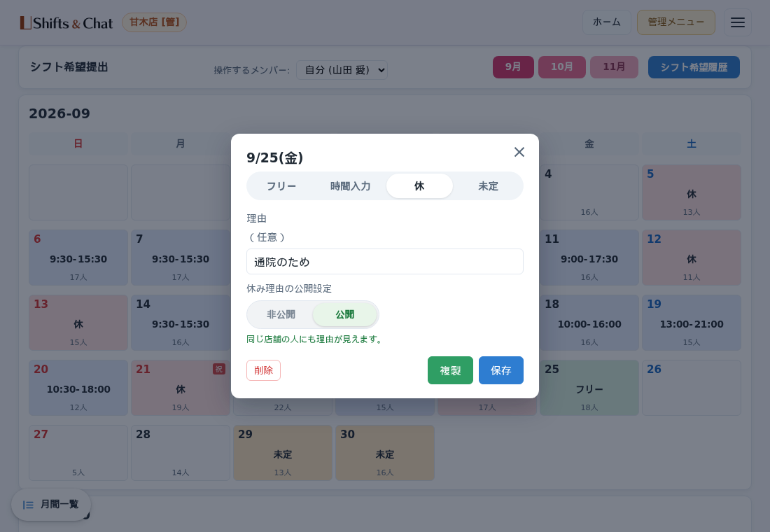Open the empty September 26 cell
Image resolution: width=770 pixels, height=532 pixels.
(x=692, y=388)
